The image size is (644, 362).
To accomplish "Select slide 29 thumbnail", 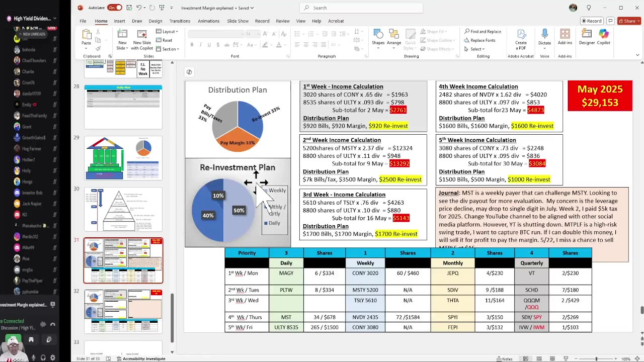I will pyautogui.click(x=123, y=158).
